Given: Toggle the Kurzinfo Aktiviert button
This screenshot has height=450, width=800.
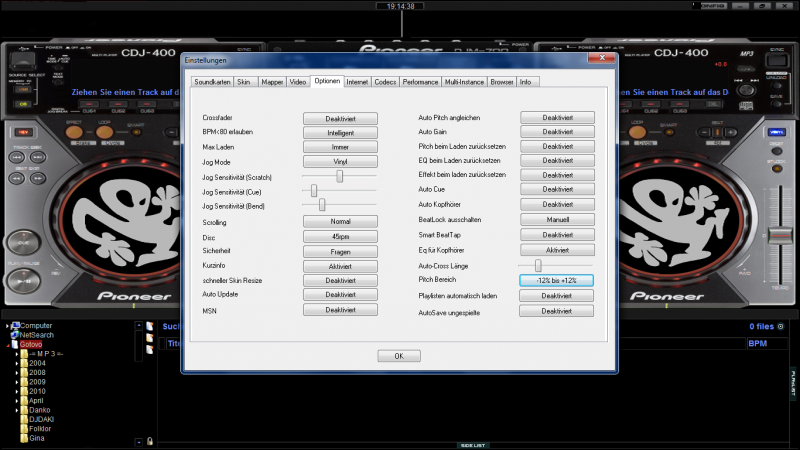Looking at the screenshot, I should point(340,267).
